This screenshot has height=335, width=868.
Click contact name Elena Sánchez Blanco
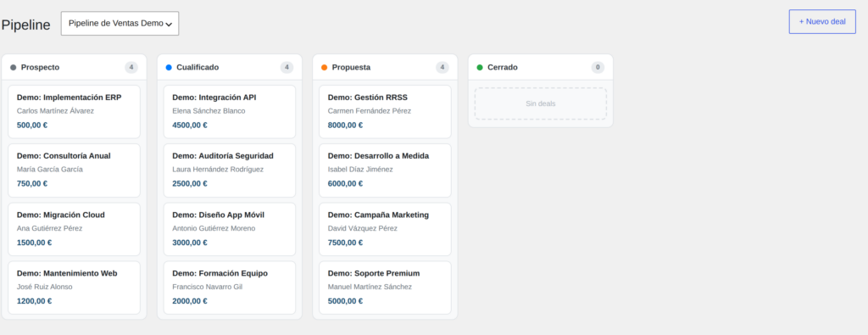[209, 111]
